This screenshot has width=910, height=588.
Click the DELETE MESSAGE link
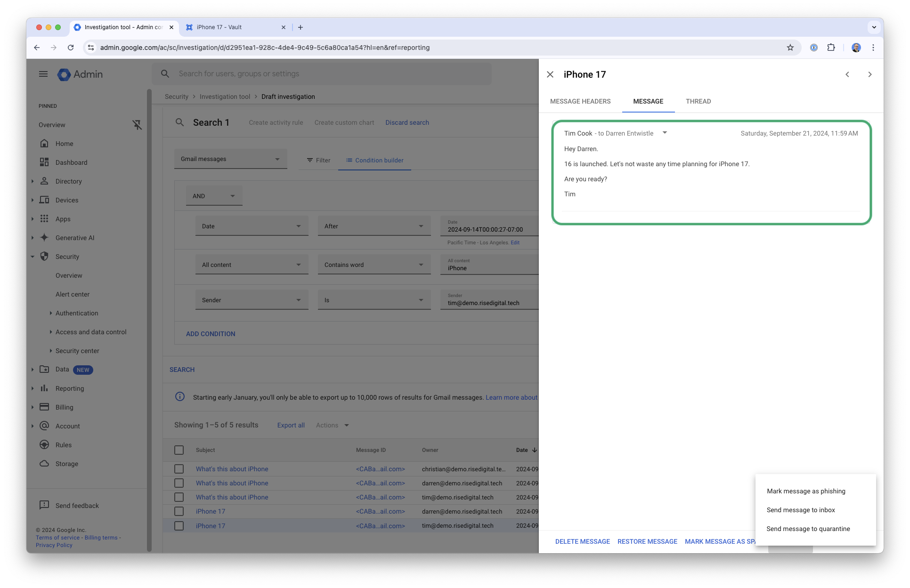coord(582,541)
